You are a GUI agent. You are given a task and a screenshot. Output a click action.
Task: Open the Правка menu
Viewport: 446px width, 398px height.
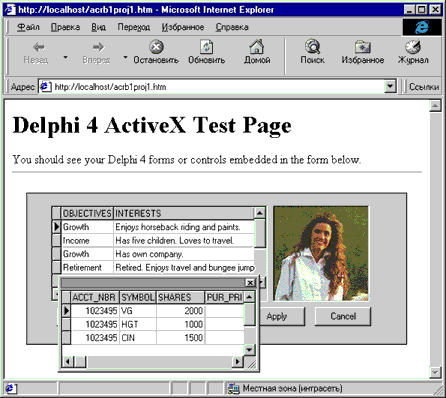click(x=65, y=27)
